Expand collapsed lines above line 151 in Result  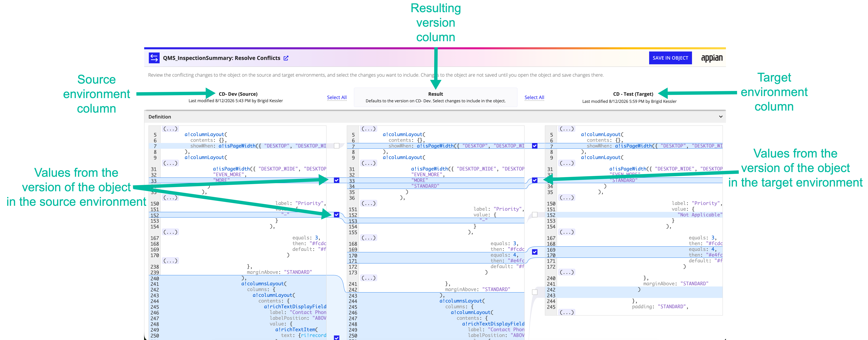[368, 203]
